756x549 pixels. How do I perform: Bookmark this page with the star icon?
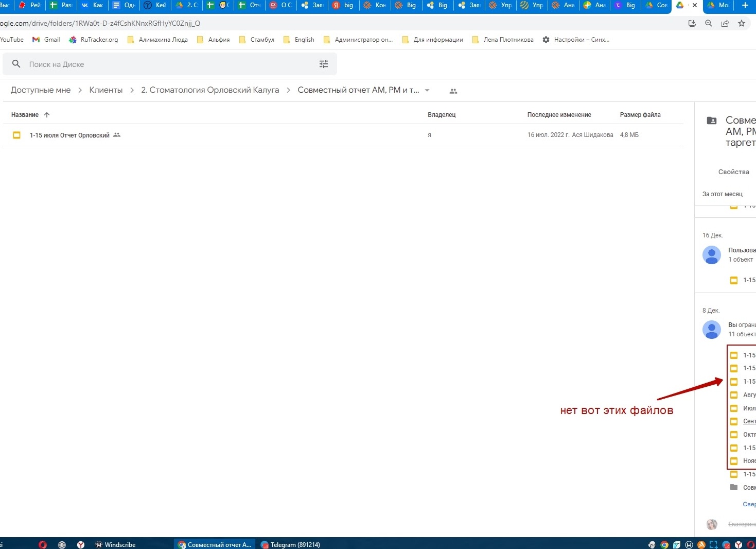point(742,23)
